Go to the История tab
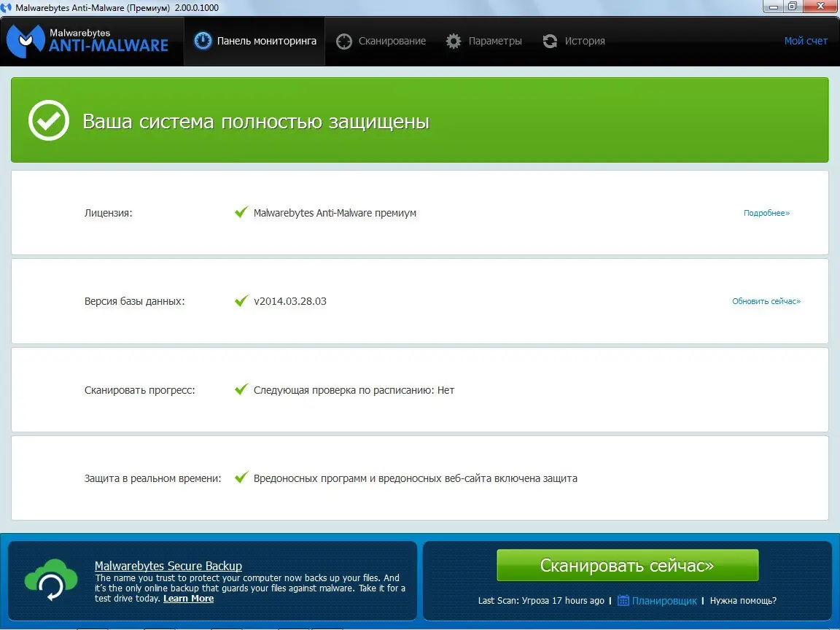 574,42
